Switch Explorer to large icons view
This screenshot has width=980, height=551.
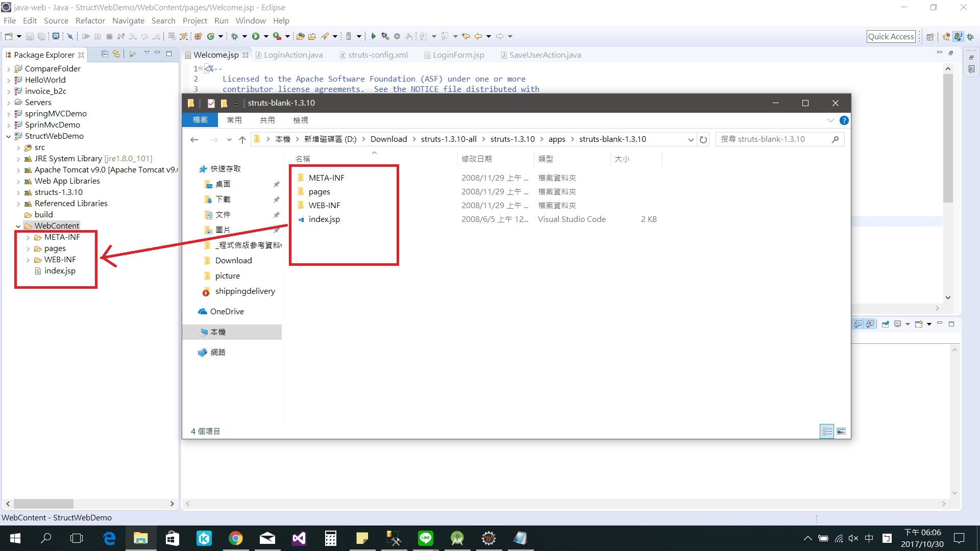(841, 431)
